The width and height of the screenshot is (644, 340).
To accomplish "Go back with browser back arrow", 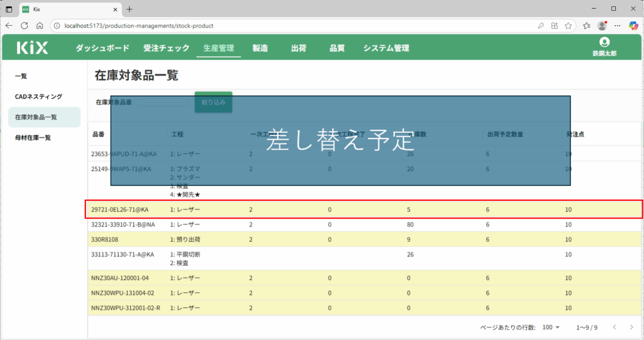I will [9, 25].
